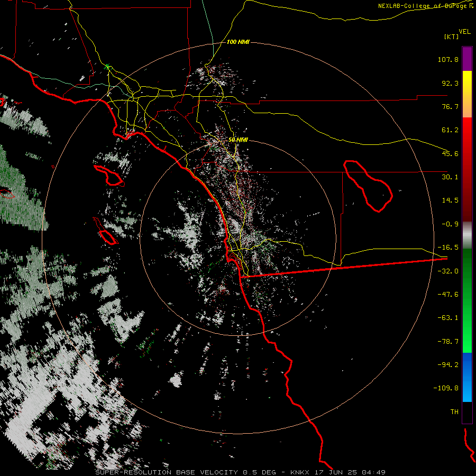
Task: Click the 50 NMI range ring label
Action: tap(239, 140)
